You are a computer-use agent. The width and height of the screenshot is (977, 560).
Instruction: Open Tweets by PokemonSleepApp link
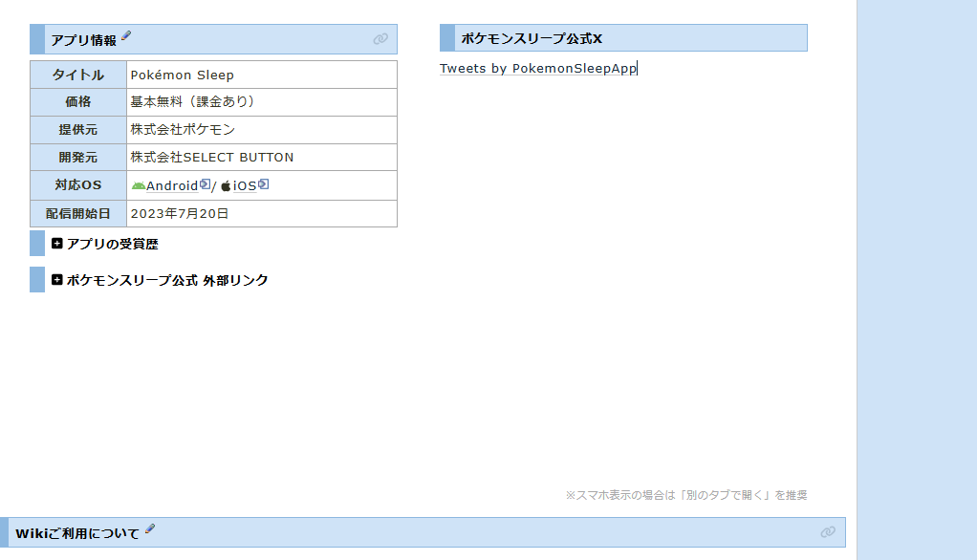click(x=538, y=69)
